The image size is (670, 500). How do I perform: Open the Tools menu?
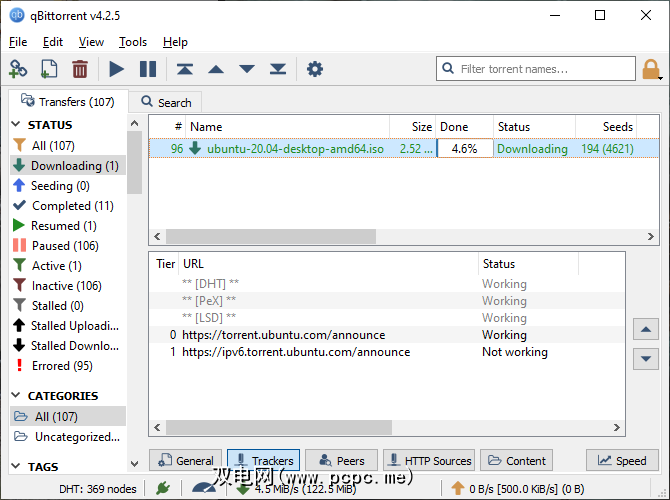133,42
